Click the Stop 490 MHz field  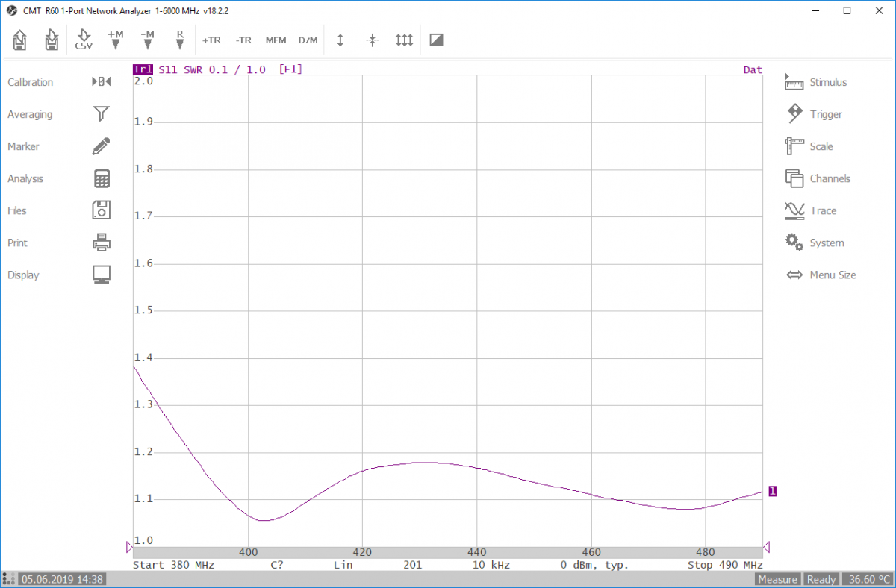tap(725, 565)
